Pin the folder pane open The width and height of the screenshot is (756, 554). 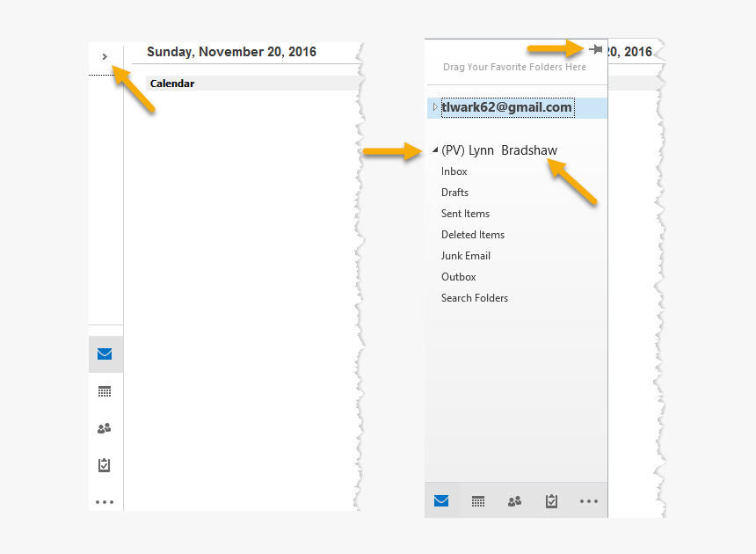[596, 49]
